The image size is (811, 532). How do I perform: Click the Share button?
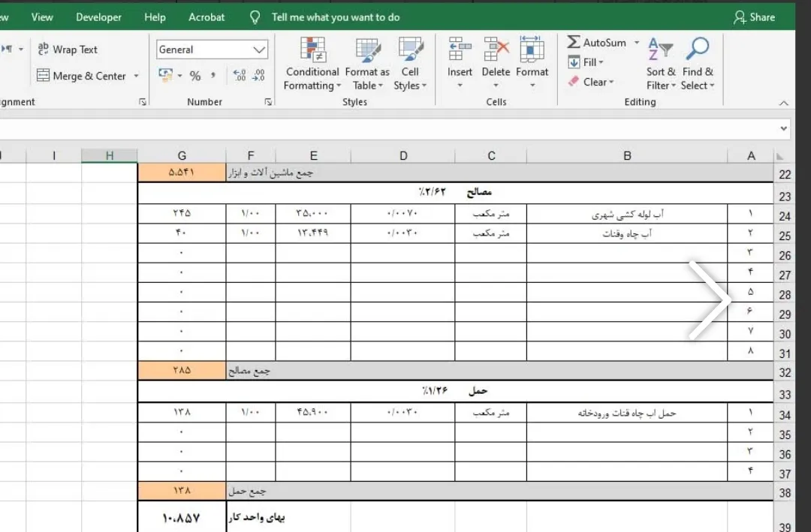coord(754,17)
